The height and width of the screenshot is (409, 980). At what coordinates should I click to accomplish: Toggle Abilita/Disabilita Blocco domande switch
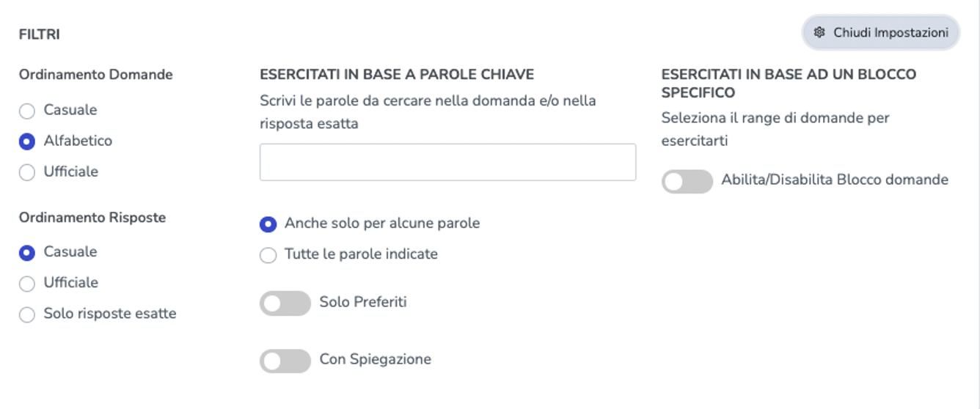[x=687, y=181]
